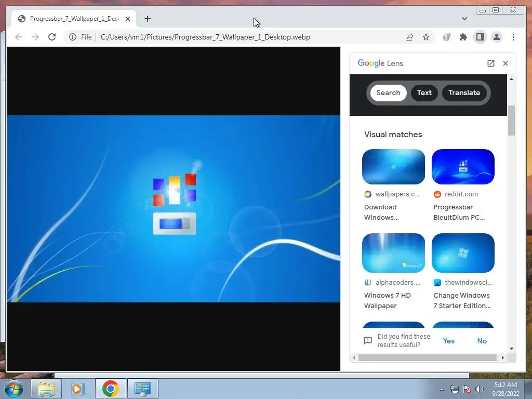Open the wallpapers.c… visual match thumbnail

coord(393,167)
